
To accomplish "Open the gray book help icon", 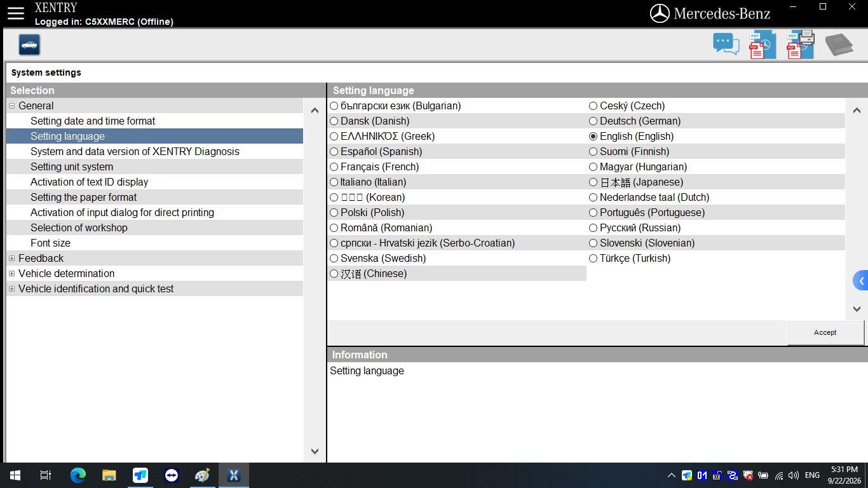I will click(839, 45).
